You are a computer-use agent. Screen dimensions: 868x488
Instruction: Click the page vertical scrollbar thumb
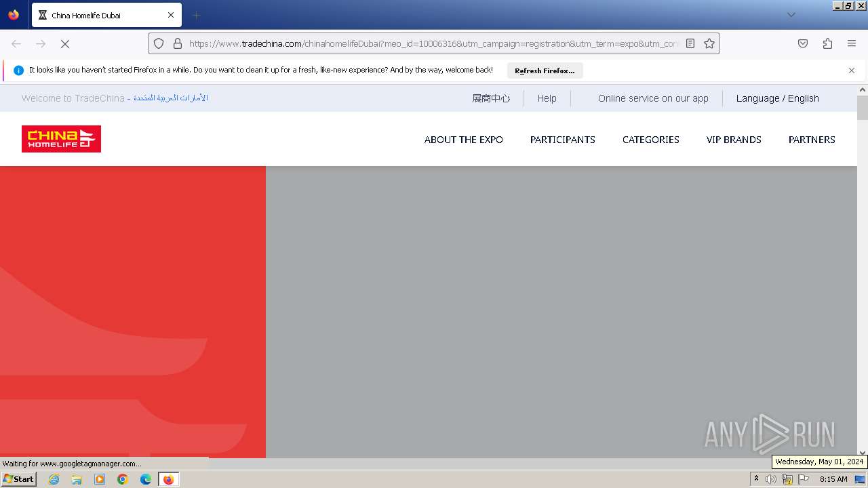point(863,108)
